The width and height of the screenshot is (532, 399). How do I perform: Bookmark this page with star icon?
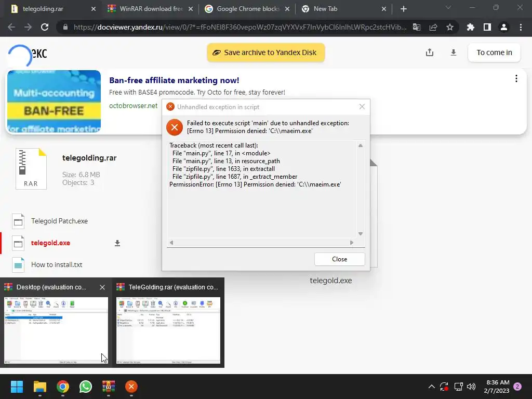point(450,27)
